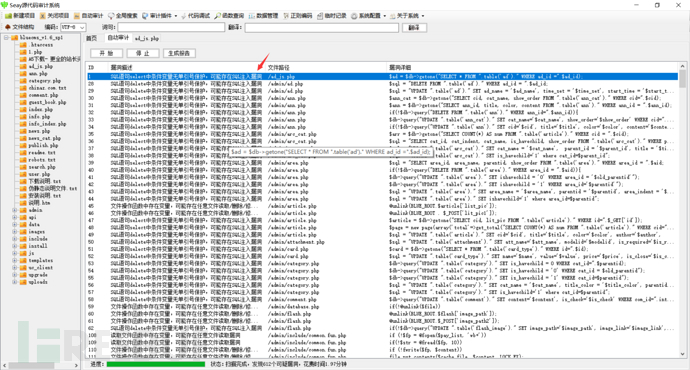Viewport: 690px width, 370px height.
Task: Focus the 词句 input field
Action: point(171,27)
